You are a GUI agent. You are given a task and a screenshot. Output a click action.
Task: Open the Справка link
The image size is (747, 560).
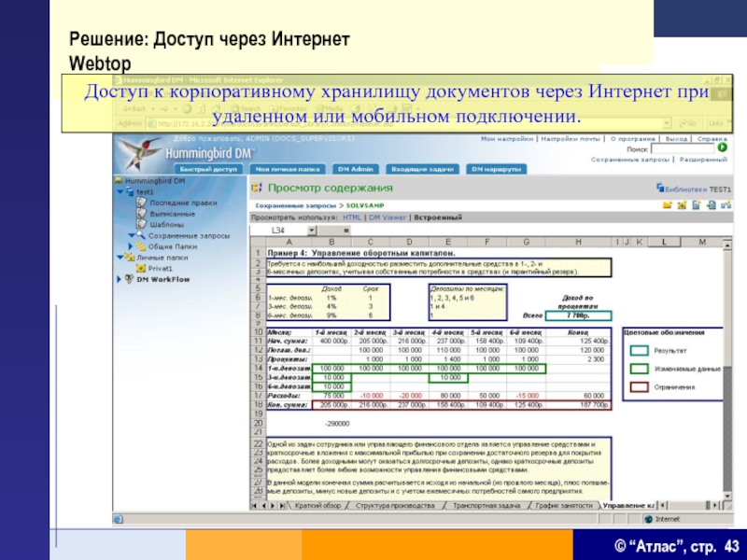coord(712,138)
